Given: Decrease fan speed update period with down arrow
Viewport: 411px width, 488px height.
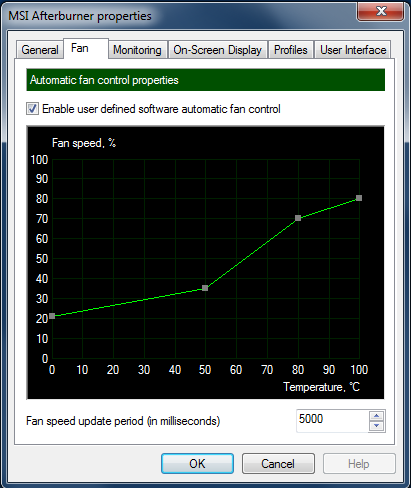Looking at the screenshot, I should click(x=377, y=426).
